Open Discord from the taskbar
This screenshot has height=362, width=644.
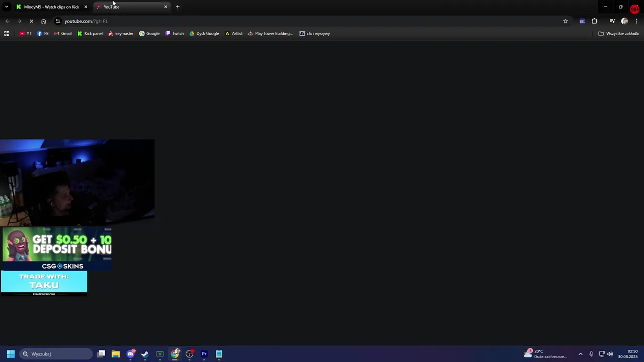click(131, 354)
